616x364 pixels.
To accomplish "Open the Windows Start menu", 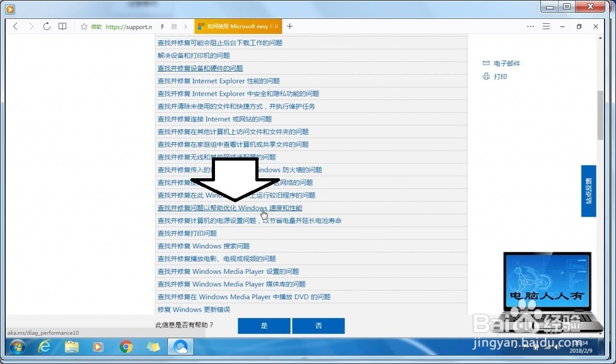I will coord(17,347).
